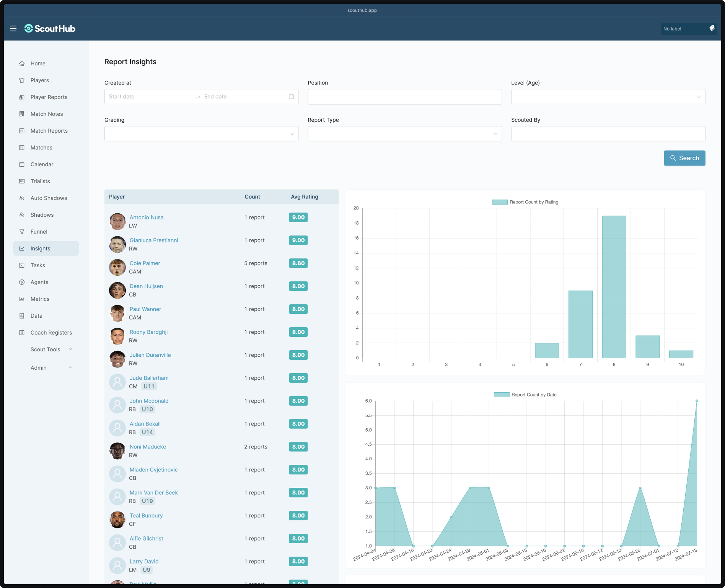
Task: Click the label tag icon in header
Action: point(712,28)
